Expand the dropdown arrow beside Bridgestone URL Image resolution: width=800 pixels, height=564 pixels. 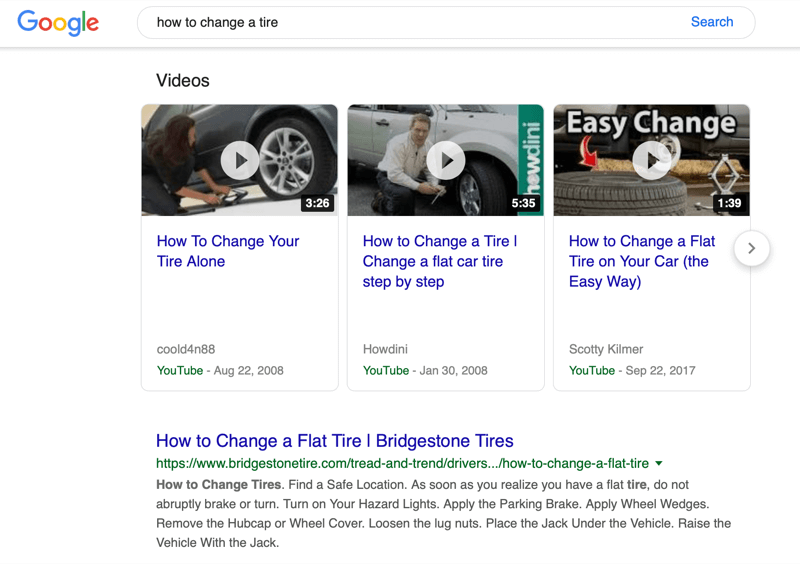coord(659,463)
